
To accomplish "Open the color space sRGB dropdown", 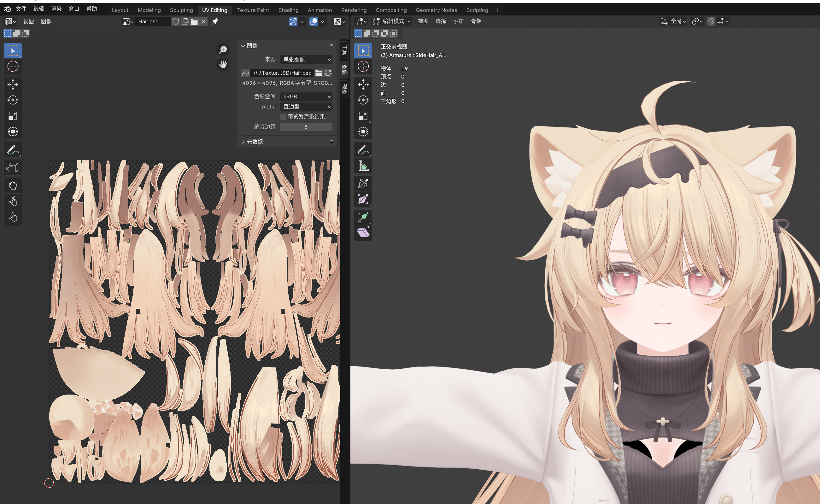I will pyautogui.click(x=306, y=96).
